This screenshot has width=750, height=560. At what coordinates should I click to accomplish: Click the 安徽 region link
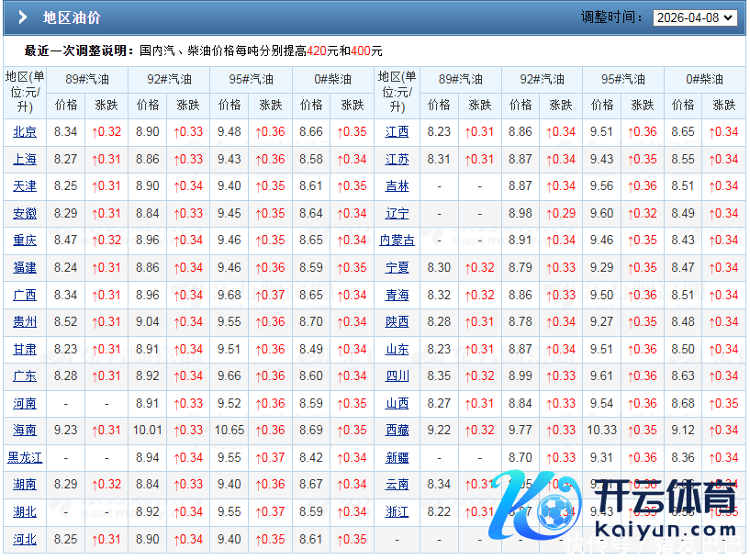(x=25, y=214)
